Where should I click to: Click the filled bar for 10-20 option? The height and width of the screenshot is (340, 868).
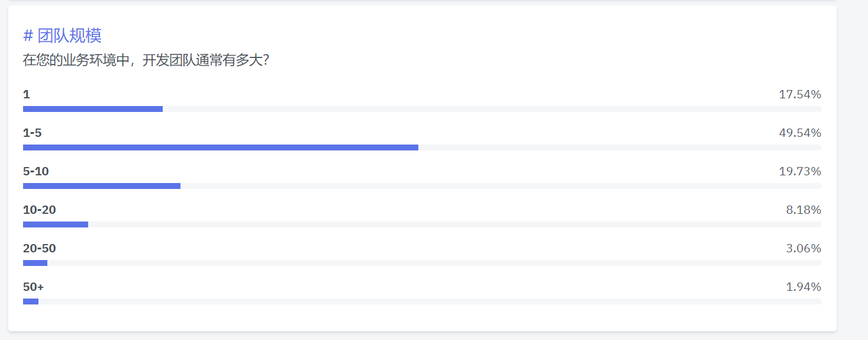point(56,224)
